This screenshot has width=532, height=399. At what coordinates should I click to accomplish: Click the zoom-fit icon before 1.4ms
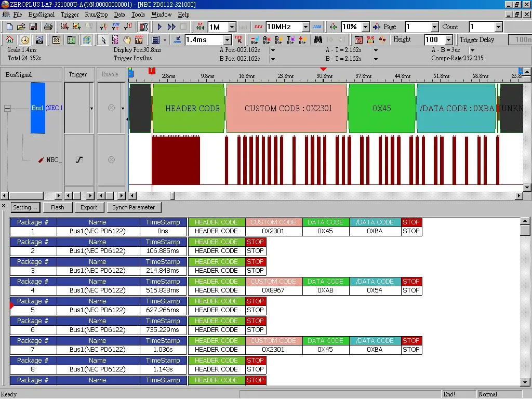(x=177, y=39)
